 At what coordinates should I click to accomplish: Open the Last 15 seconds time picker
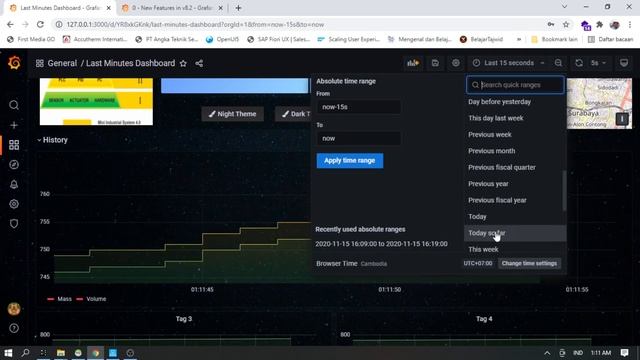pos(509,63)
